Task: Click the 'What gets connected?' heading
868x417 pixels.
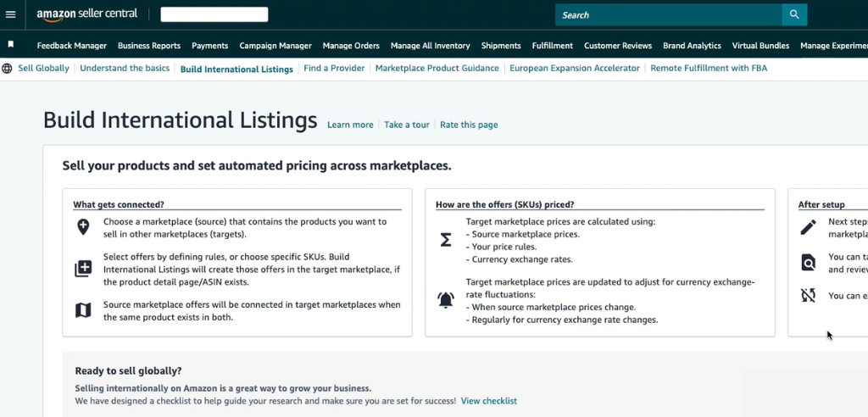Action: tap(119, 204)
